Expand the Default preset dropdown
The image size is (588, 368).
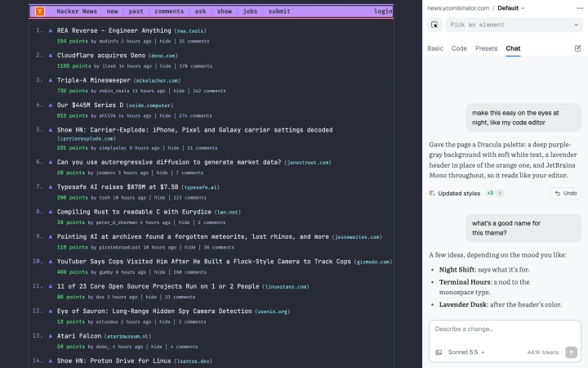[x=510, y=8]
